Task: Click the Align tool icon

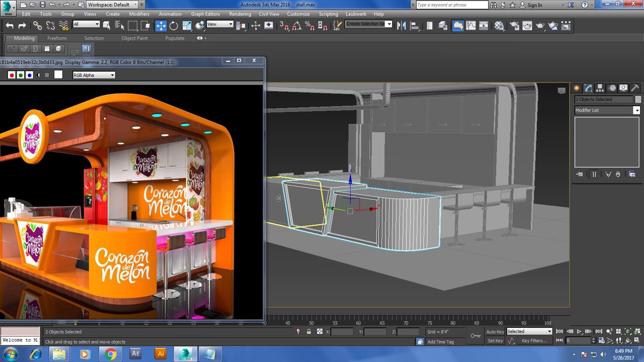Action: coord(415,26)
